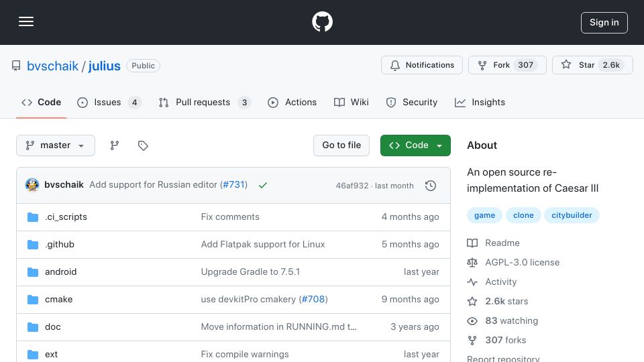Screen dimensions: 644x362
Task: Open the hamburger navigation menu
Action: (x=26, y=21)
